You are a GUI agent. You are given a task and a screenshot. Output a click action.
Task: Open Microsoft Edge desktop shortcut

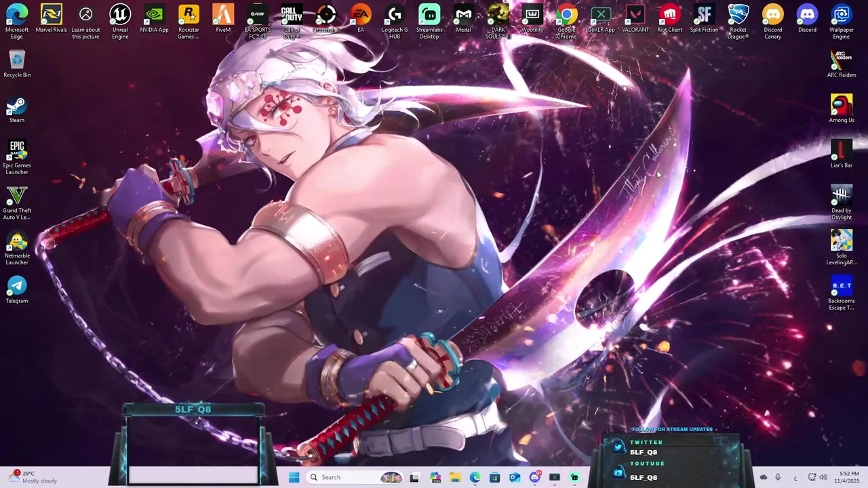tap(17, 21)
